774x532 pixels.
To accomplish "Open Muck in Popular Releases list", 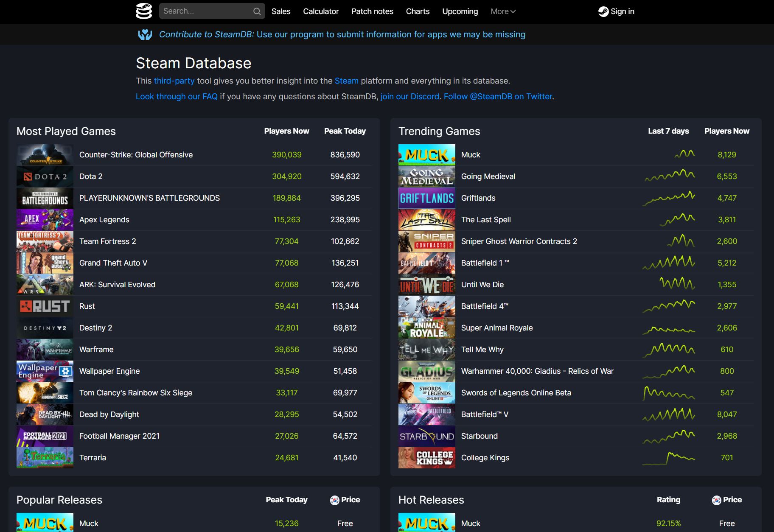I will click(89, 524).
